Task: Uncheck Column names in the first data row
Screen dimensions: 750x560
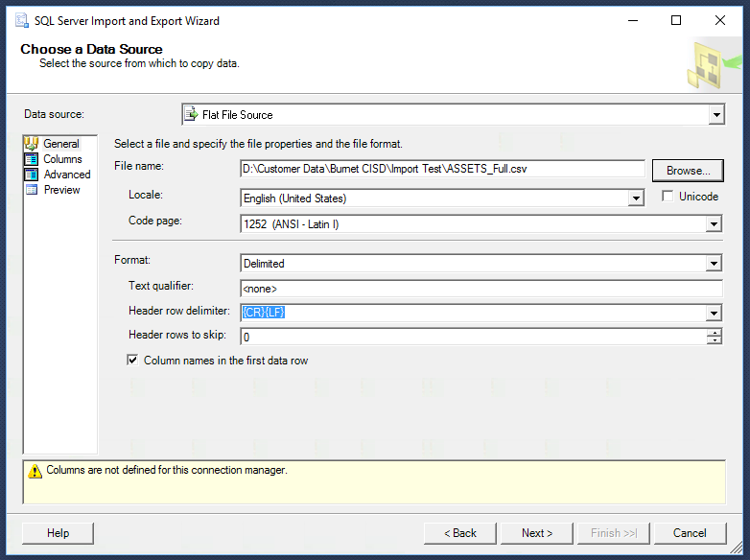Action: 132,360
